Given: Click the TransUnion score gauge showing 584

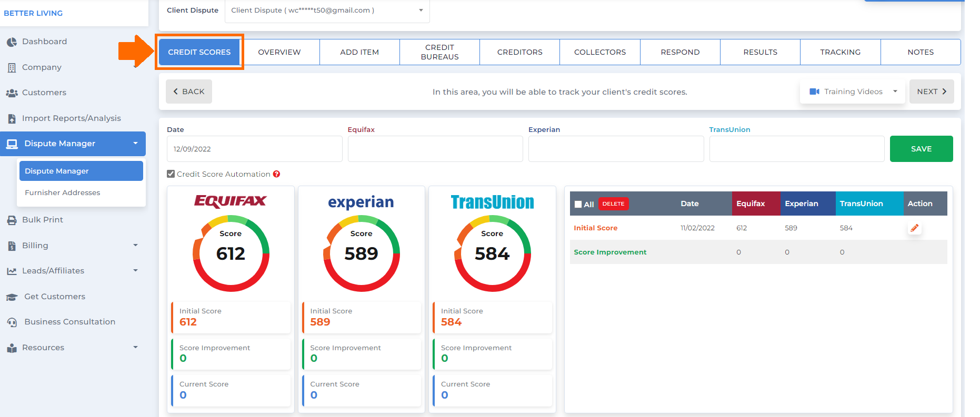Looking at the screenshot, I should click(493, 253).
